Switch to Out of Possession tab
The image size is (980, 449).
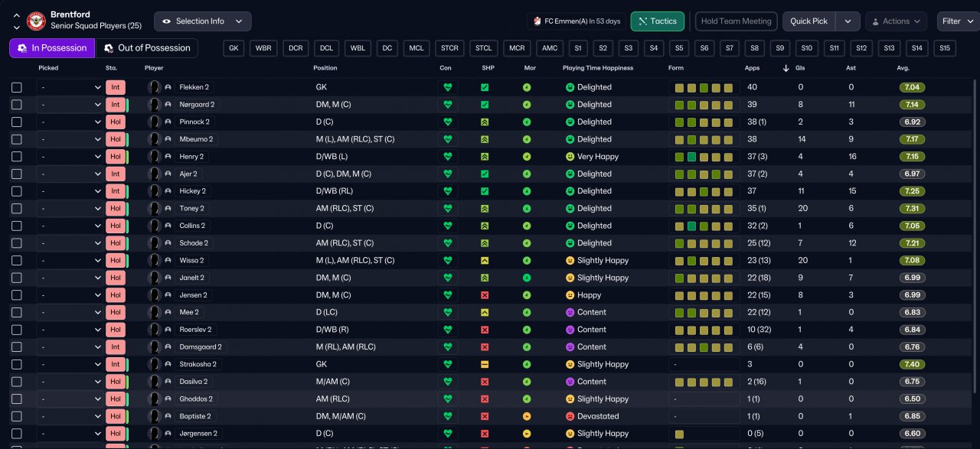click(x=146, y=48)
